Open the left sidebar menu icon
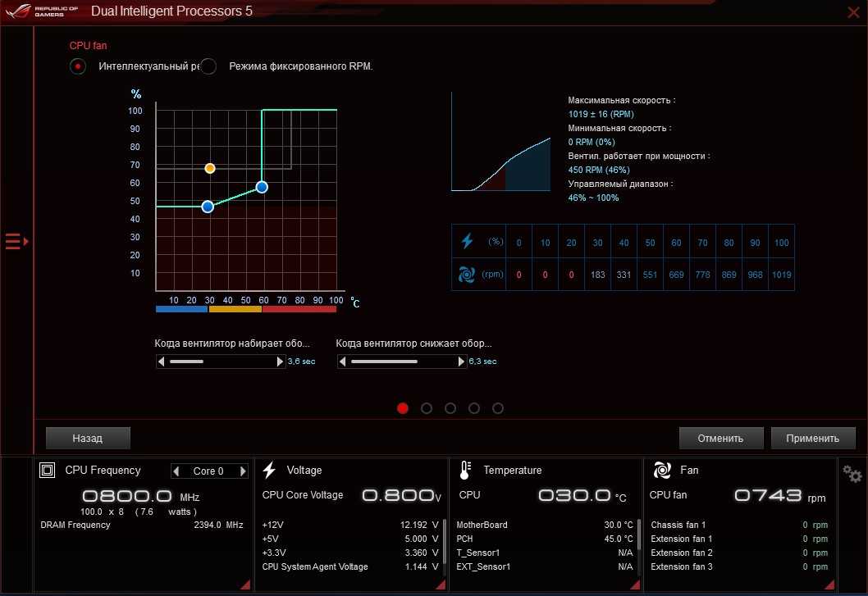 [16, 241]
